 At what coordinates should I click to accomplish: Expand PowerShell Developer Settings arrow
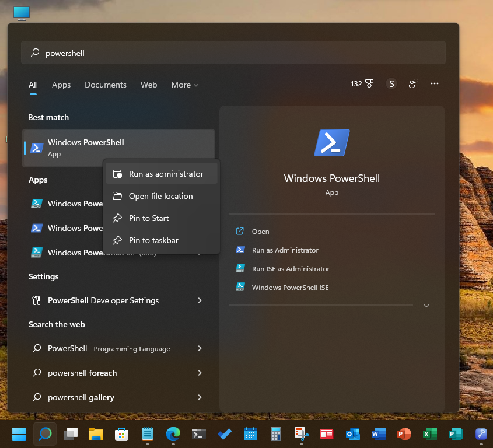tap(200, 300)
